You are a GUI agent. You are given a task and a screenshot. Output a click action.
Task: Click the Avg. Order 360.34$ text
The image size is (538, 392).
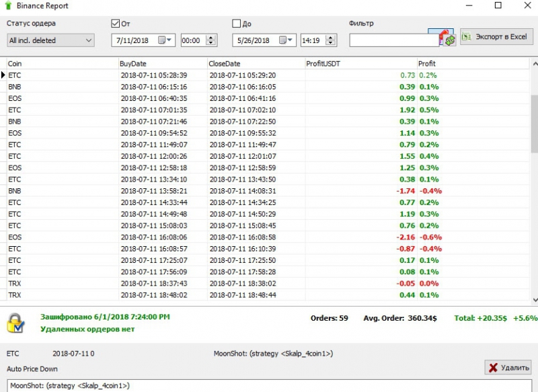pyautogui.click(x=400, y=318)
